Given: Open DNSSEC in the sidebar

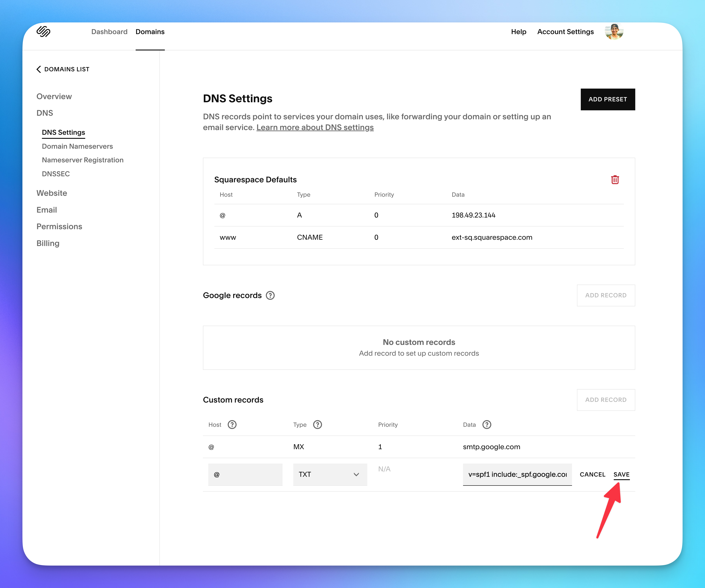Looking at the screenshot, I should coord(56,174).
